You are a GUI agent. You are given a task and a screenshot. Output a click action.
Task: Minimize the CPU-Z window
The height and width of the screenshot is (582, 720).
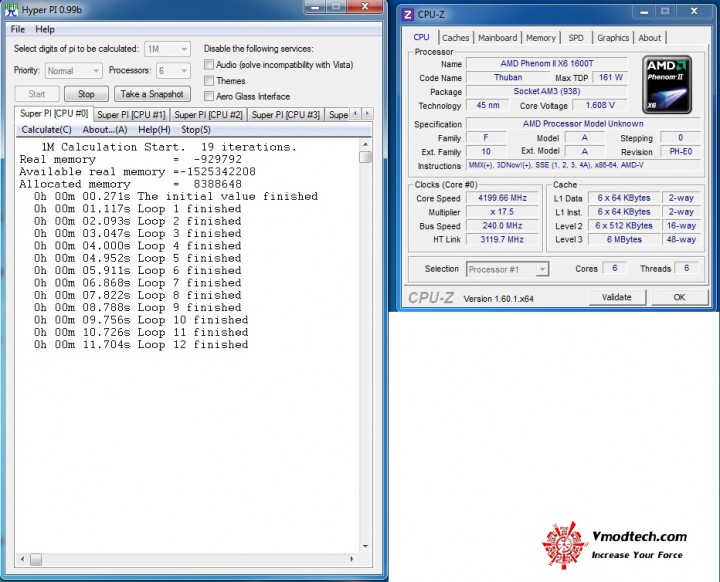point(644,12)
